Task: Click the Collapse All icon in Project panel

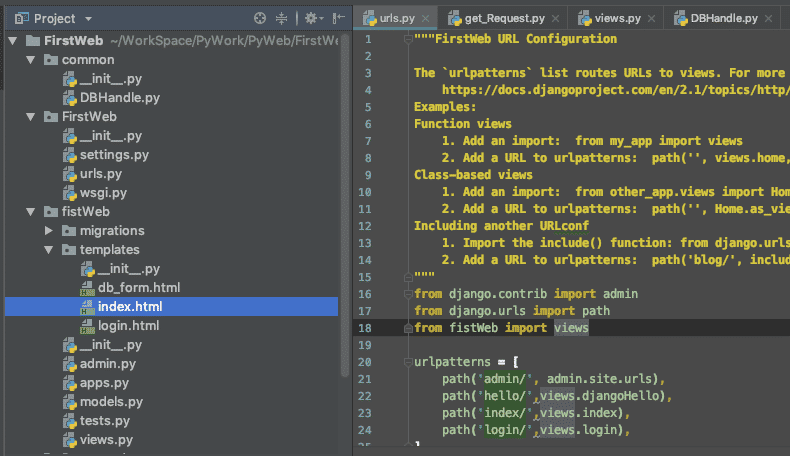Action: click(x=282, y=18)
